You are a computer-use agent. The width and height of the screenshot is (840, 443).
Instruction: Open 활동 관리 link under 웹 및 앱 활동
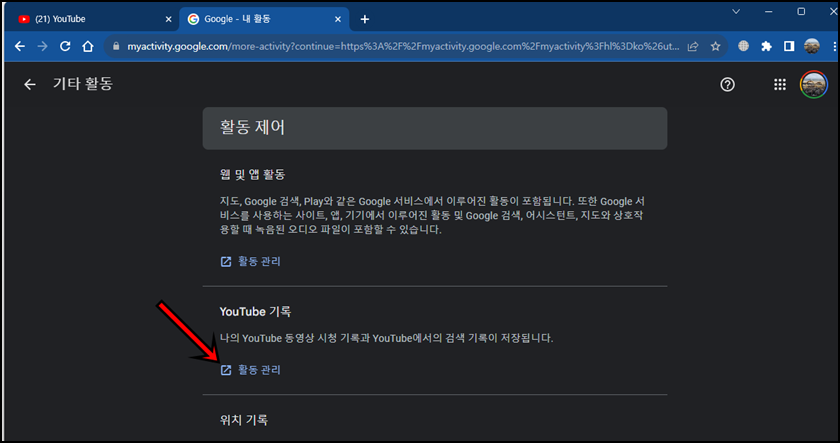tap(250, 261)
